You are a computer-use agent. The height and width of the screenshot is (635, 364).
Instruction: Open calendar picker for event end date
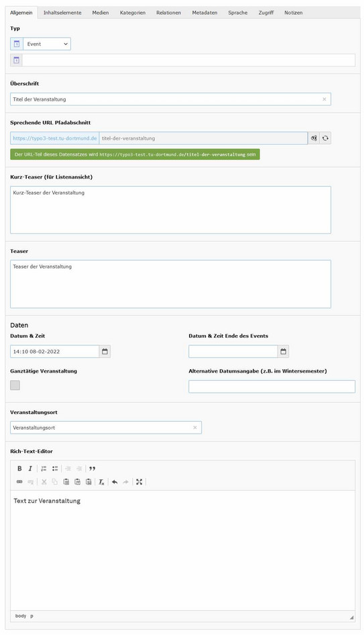tap(283, 352)
